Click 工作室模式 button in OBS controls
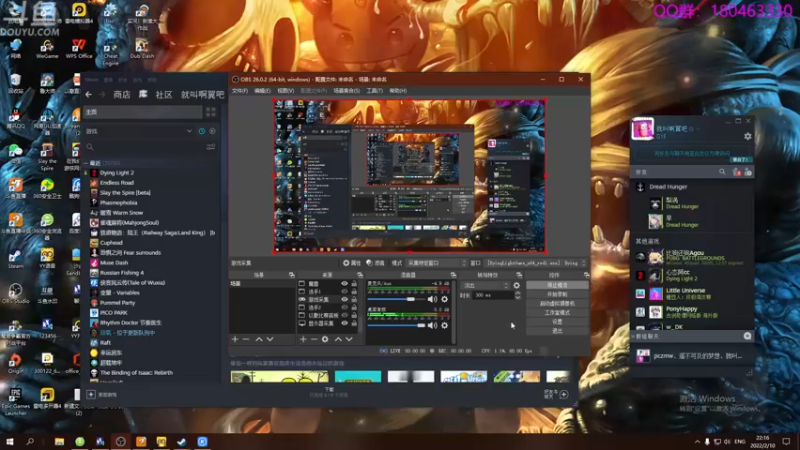Image resolution: width=800 pixels, height=450 pixels. [557, 313]
